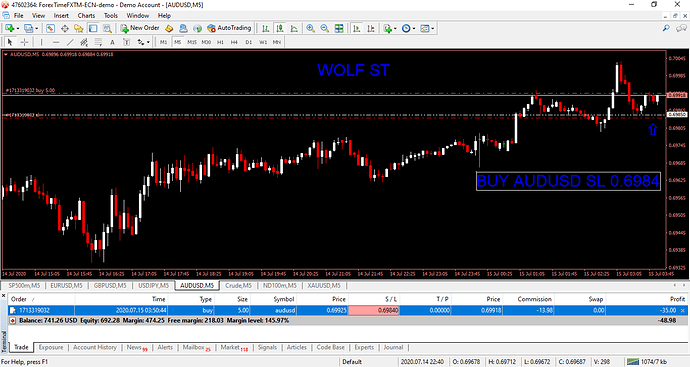Switch chart to line chart mode
Screen dimensions: 690x367
(294, 29)
